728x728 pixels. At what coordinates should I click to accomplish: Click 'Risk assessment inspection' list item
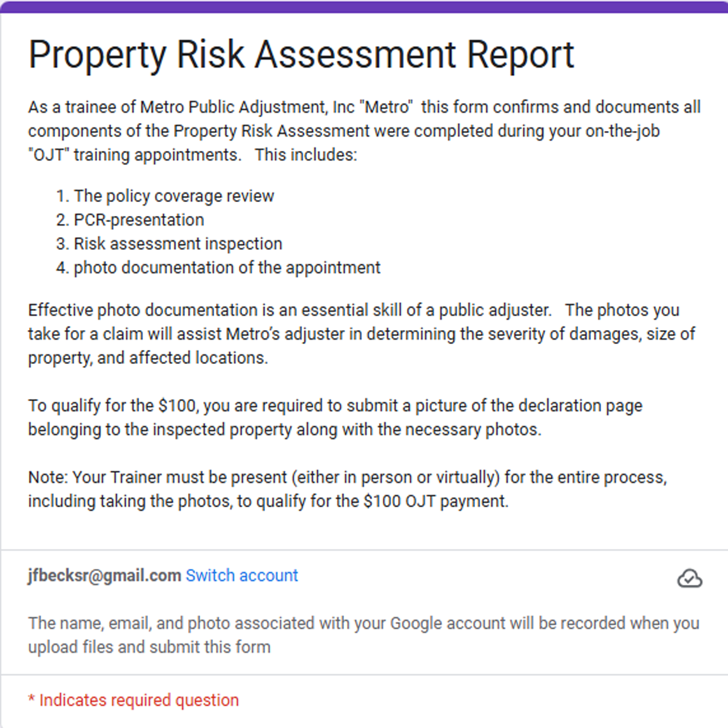[178, 244]
